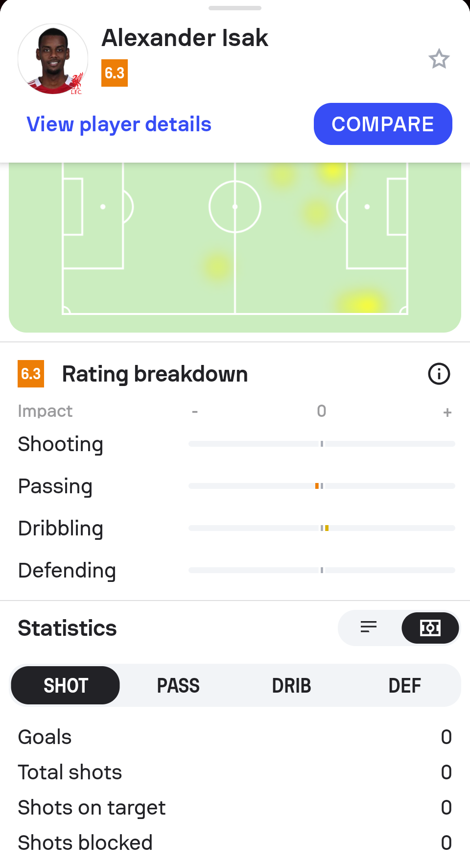Open View player details link
Image resolution: width=470 pixels, height=868 pixels.
(x=119, y=124)
